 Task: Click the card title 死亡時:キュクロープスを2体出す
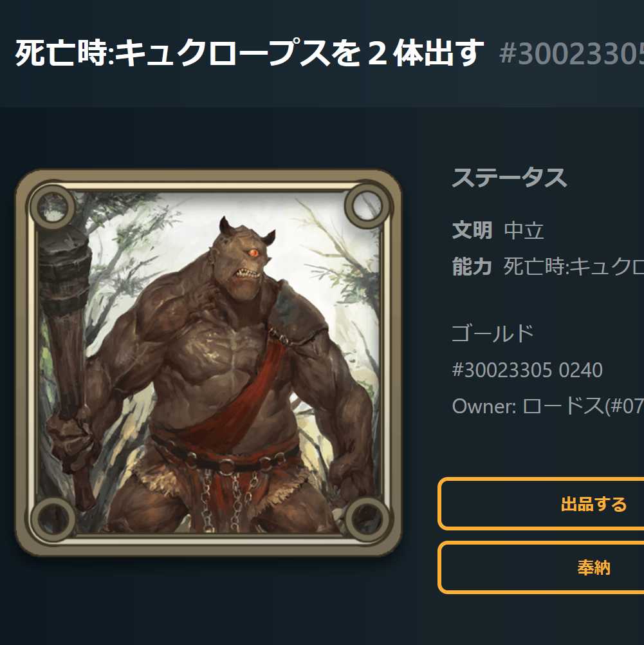pyautogui.click(x=249, y=53)
